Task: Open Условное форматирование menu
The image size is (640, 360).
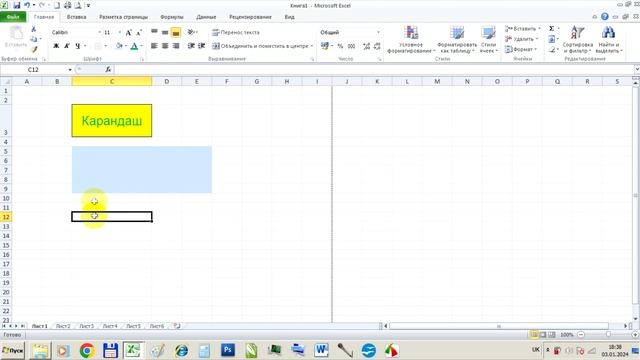Action: (x=411, y=40)
